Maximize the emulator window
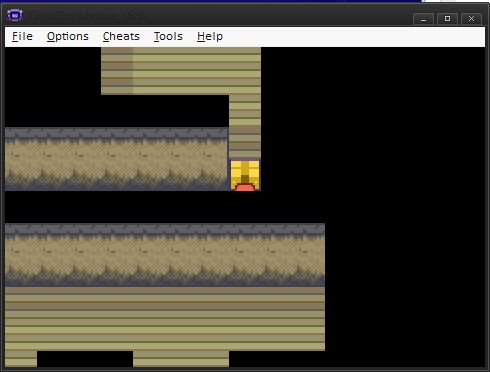Viewport: 490px width, 372px height. click(x=447, y=19)
